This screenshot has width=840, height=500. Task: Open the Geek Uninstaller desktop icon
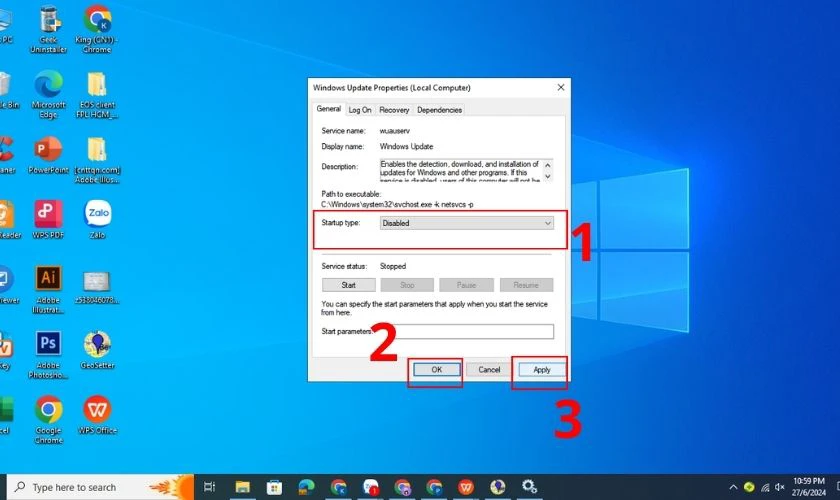[49, 29]
